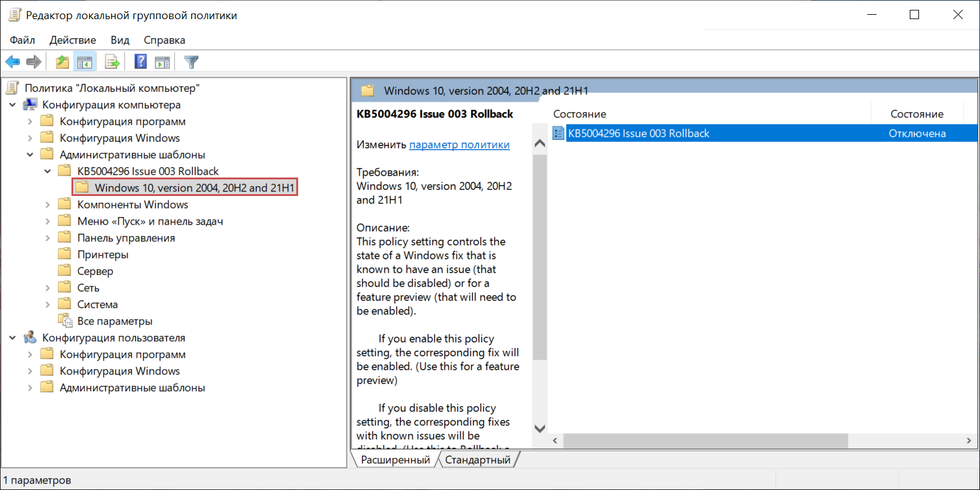
Task: Click the list horizontal scrollbar thumb
Action: (705, 441)
